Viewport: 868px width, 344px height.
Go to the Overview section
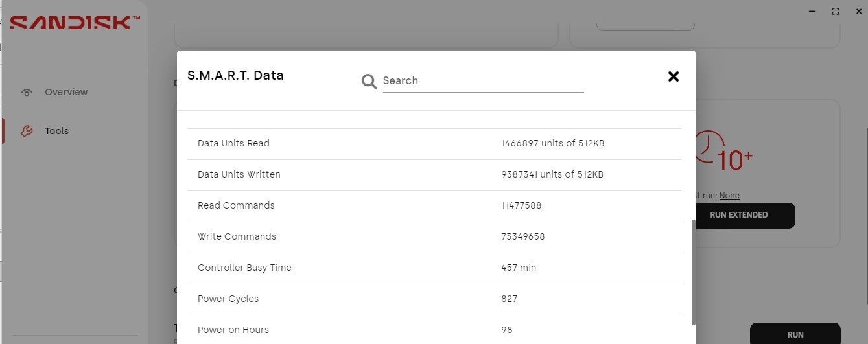tap(66, 92)
